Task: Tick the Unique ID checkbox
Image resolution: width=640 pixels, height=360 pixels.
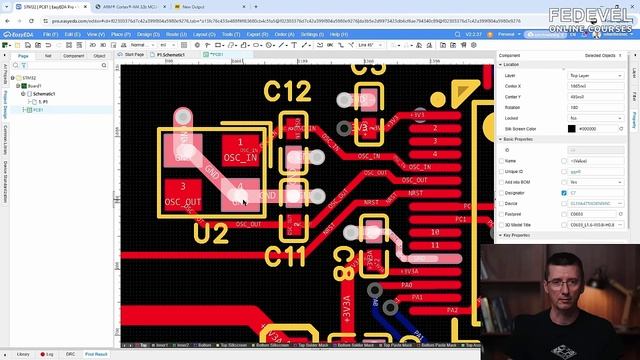Action: click(x=501, y=171)
